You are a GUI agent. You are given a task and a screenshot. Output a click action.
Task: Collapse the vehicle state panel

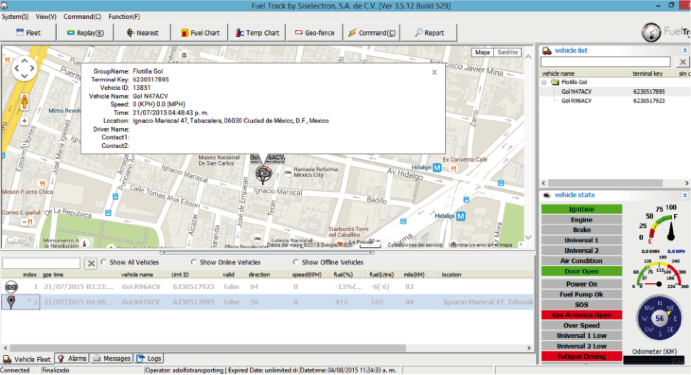pos(684,195)
